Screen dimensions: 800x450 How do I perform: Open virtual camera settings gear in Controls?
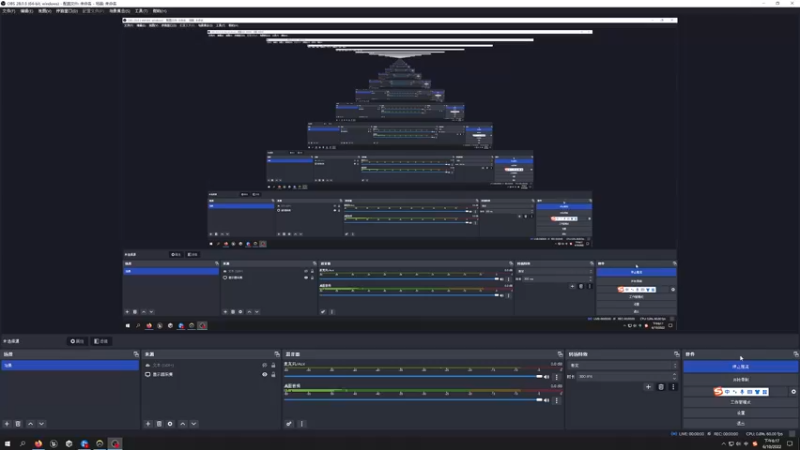click(x=793, y=392)
